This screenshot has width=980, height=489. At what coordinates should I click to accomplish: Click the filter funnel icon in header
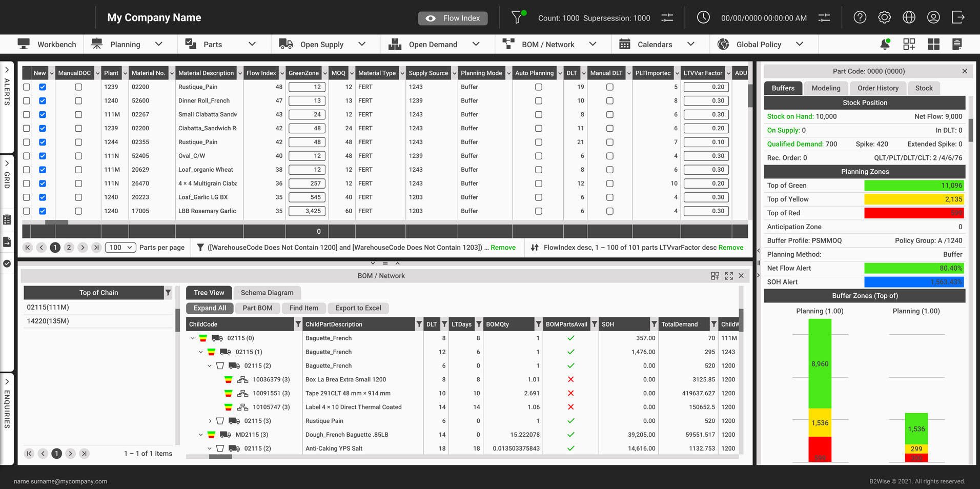(517, 17)
